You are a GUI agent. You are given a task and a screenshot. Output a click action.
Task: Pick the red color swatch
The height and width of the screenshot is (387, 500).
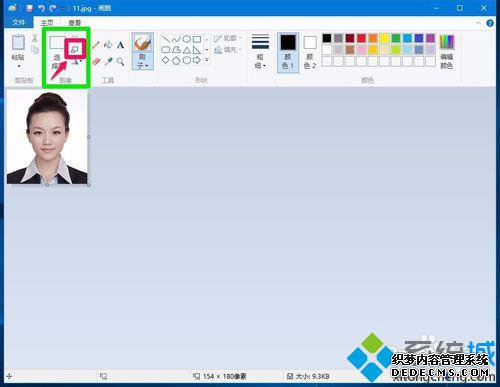[x=362, y=38]
